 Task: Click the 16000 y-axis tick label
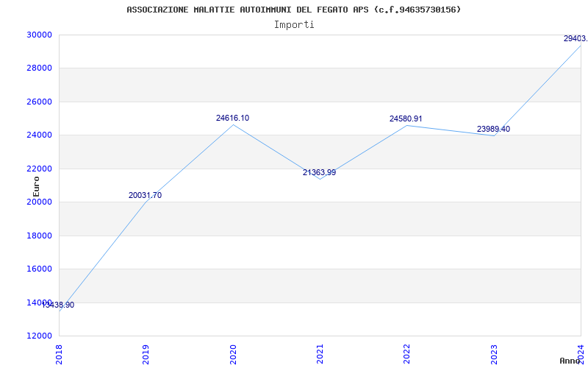39,269
